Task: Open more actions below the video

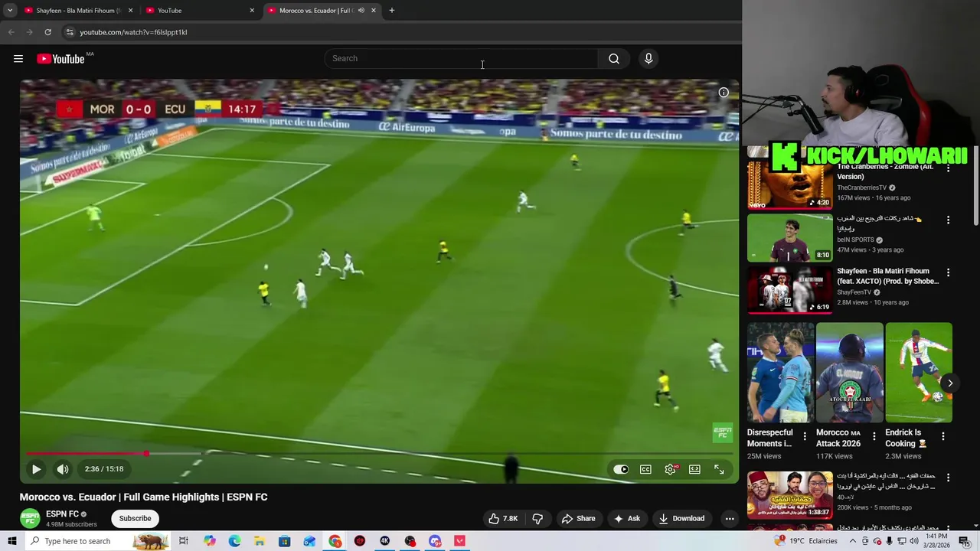Action: [x=730, y=518]
